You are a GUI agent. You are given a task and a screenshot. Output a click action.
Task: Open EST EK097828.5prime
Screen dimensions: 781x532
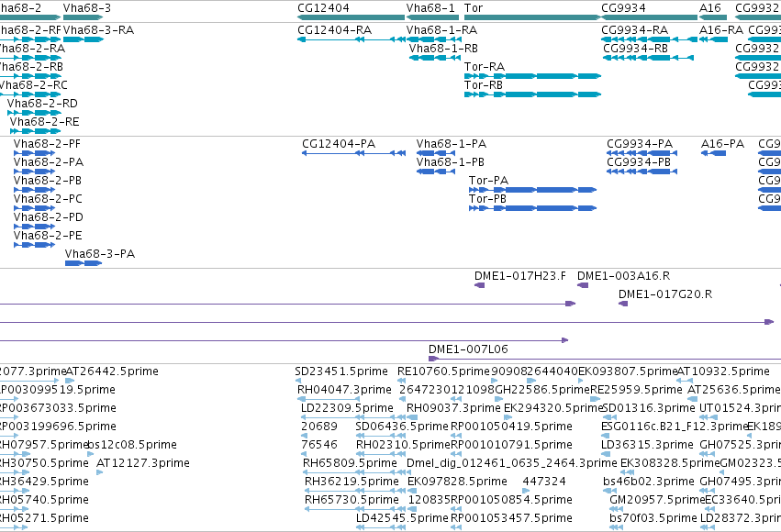[457, 482]
